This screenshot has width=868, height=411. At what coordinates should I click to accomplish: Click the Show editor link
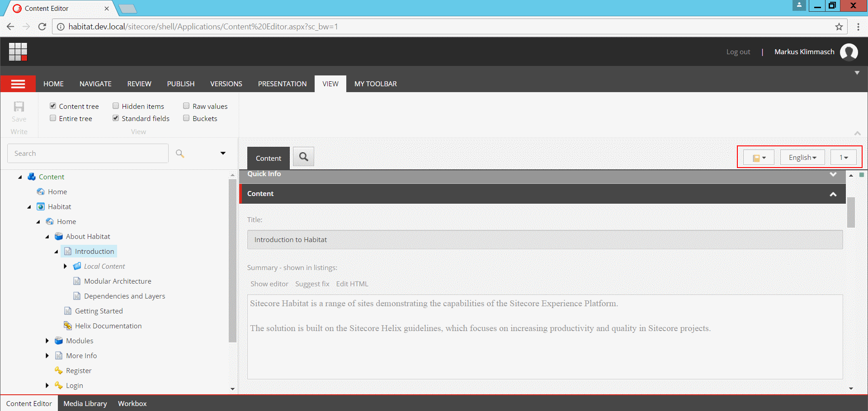(269, 284)
